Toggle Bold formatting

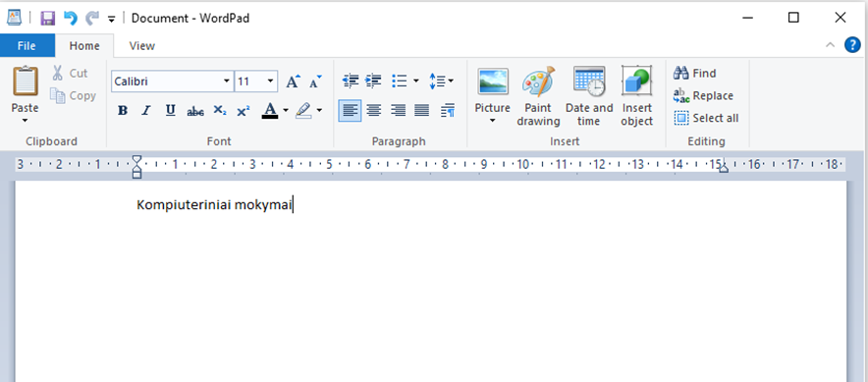click(123, 111)
